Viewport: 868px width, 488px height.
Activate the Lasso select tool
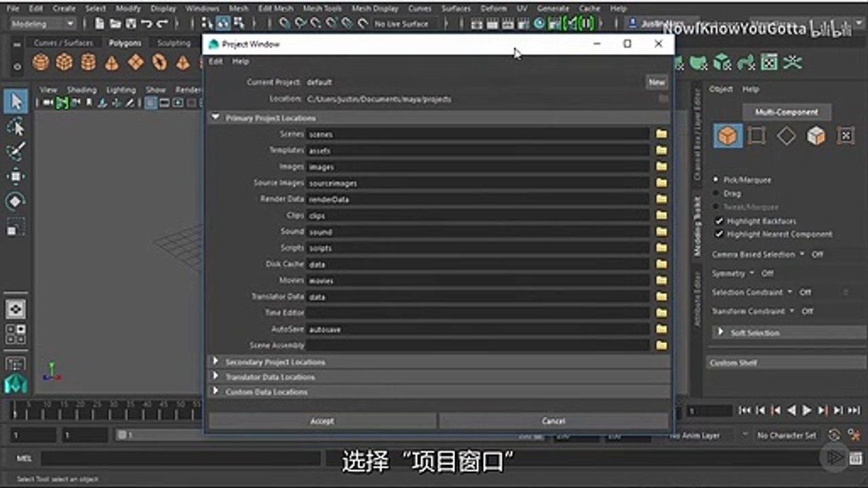pos(16,127)
